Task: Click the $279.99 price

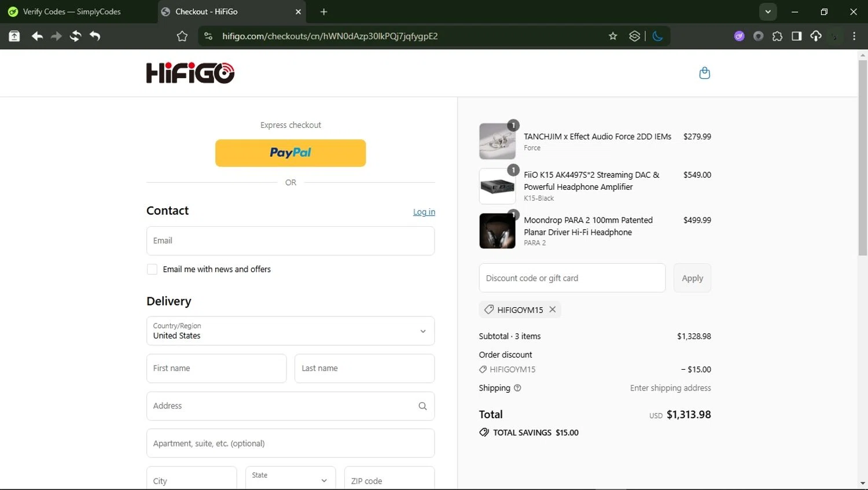Action: (x=697, y=137)
